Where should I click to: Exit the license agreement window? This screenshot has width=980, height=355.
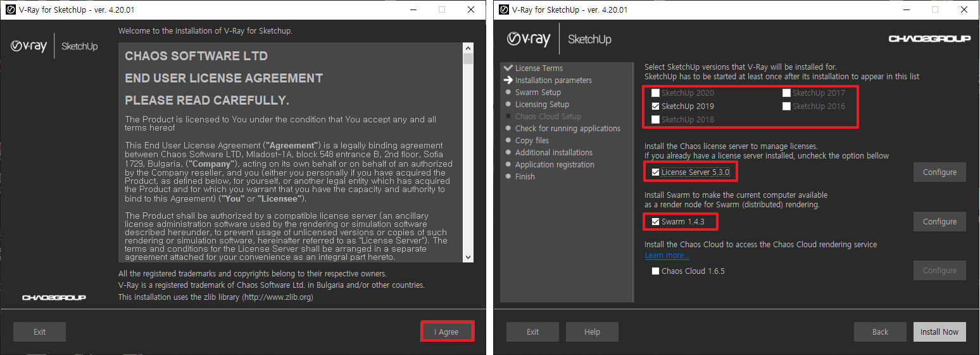tap(39, 332)
